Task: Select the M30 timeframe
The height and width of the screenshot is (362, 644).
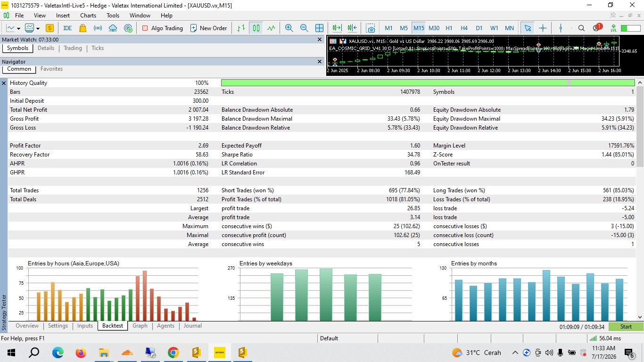Action: click(x=434, y=28)
